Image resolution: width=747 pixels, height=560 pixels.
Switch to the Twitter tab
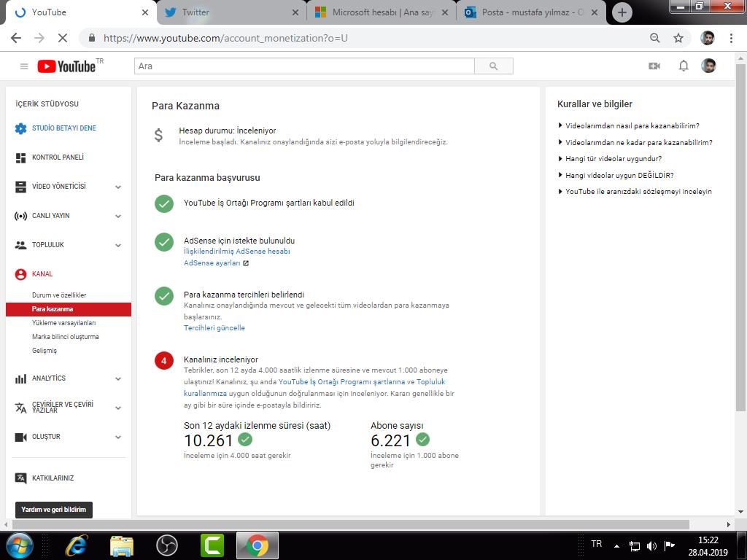pos(231,12)
